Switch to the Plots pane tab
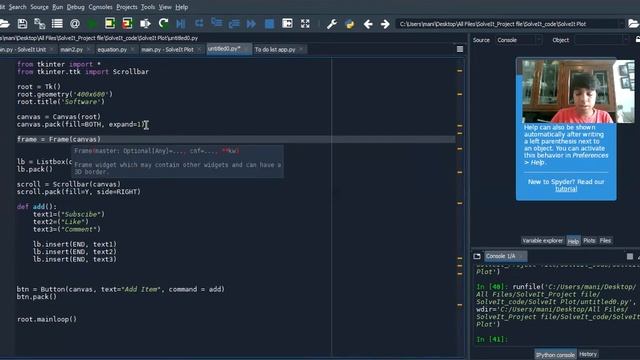This screenshot has width=640, height=360. click(589, 241)
